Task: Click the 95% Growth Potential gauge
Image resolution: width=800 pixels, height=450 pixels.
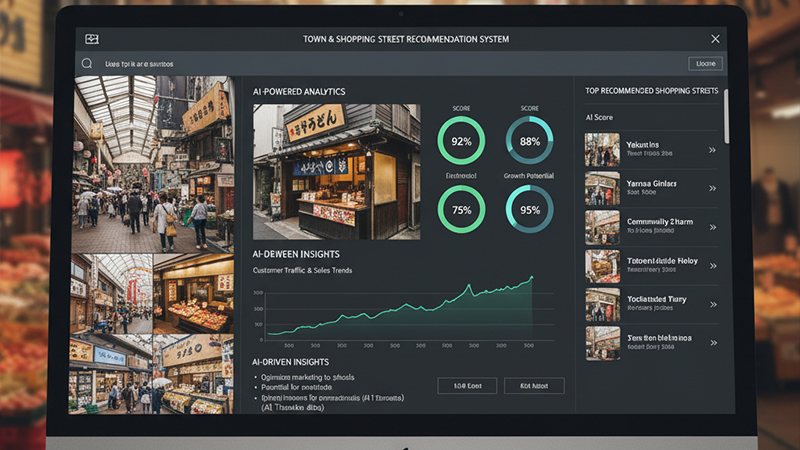Action: coord(529,211)
